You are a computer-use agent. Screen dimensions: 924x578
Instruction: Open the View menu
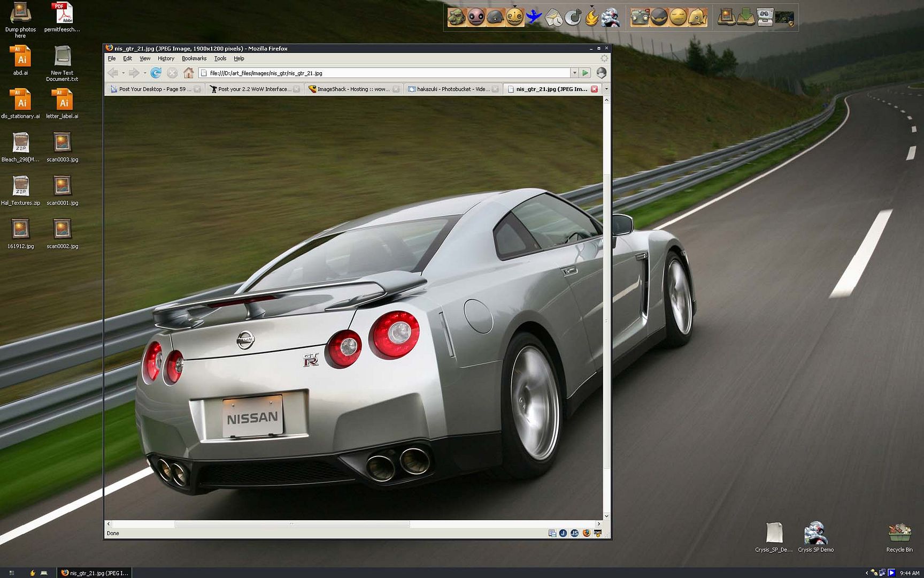click(x=145, y=58)
